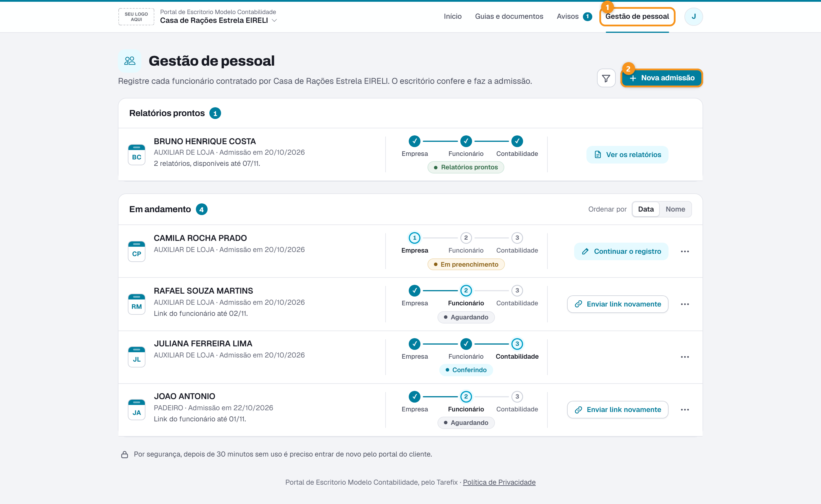
Task: Click the Relatórios prontos count badge
Action: click(215, 113)
